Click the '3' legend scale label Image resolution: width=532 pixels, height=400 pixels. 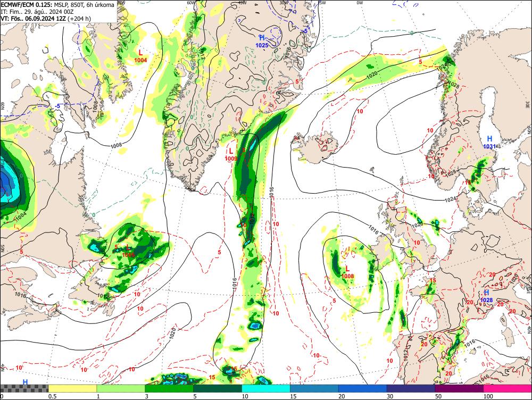pos(147,396)
